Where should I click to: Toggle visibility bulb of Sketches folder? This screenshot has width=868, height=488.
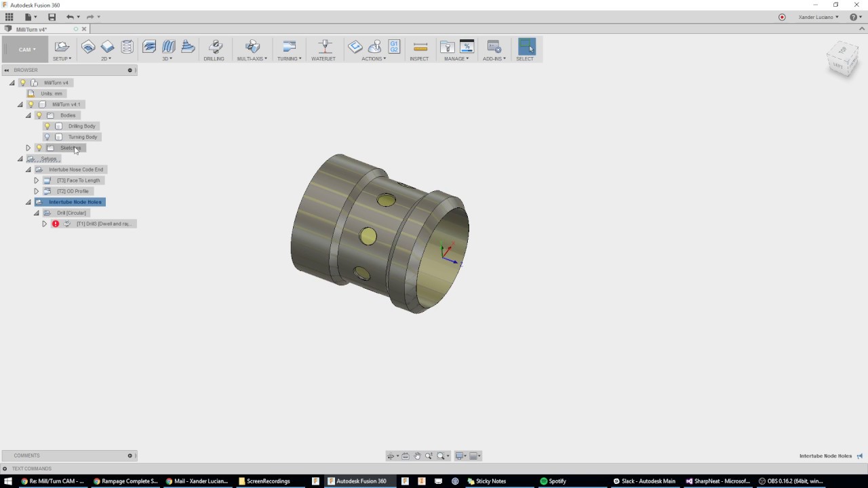pyautogui.click(x=39, y=148)
